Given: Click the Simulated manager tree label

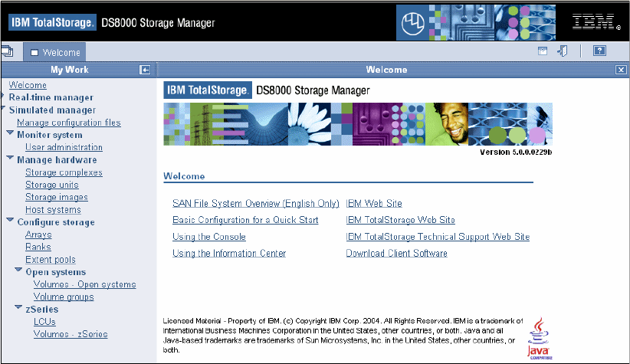Looking at the screenshot, I should (x=52, y=110).
